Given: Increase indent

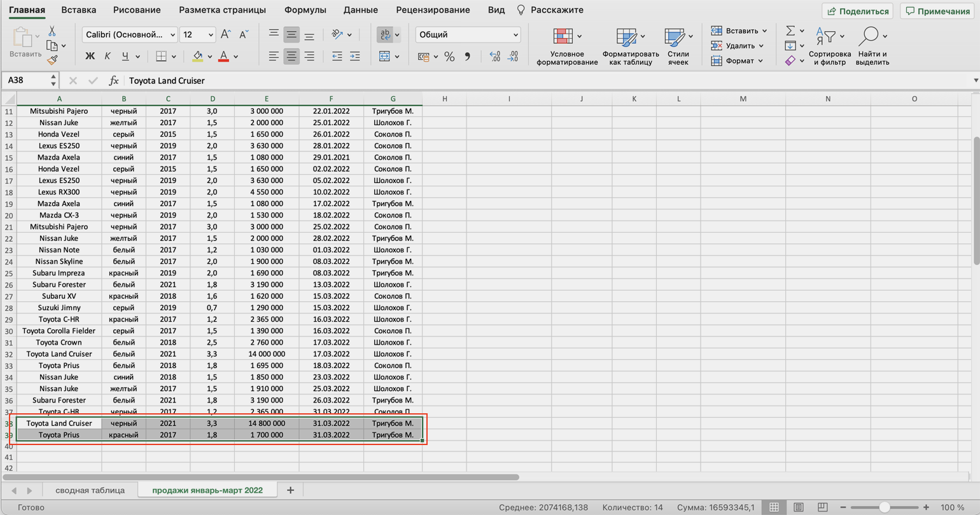Looking at the screenshot, I should click(355, 57).
